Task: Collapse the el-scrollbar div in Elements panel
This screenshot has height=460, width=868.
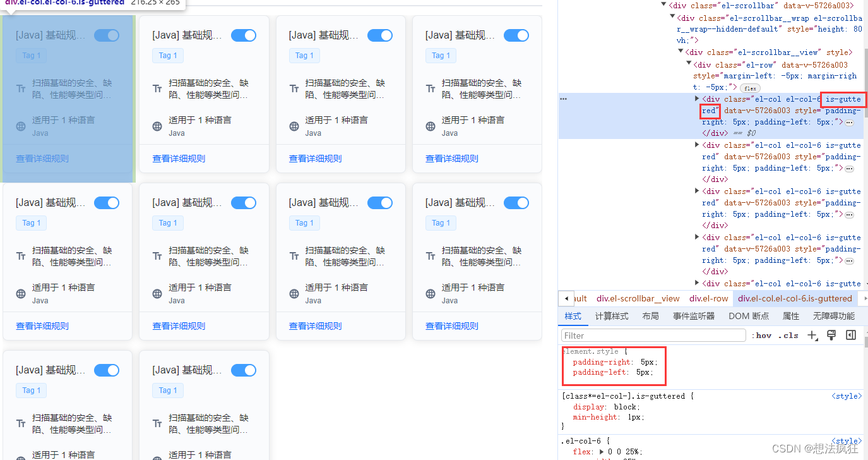Action: coord(664,4)
